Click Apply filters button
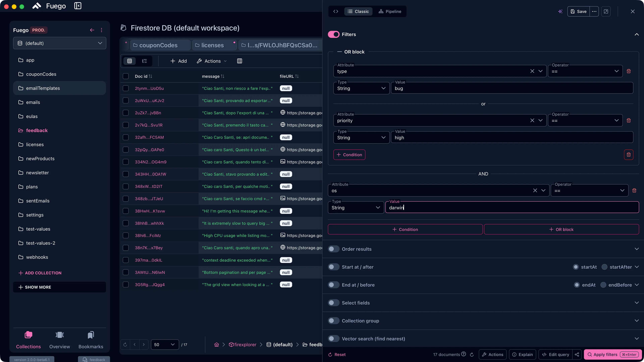This screenshot has width=644, height=362. 613,354
